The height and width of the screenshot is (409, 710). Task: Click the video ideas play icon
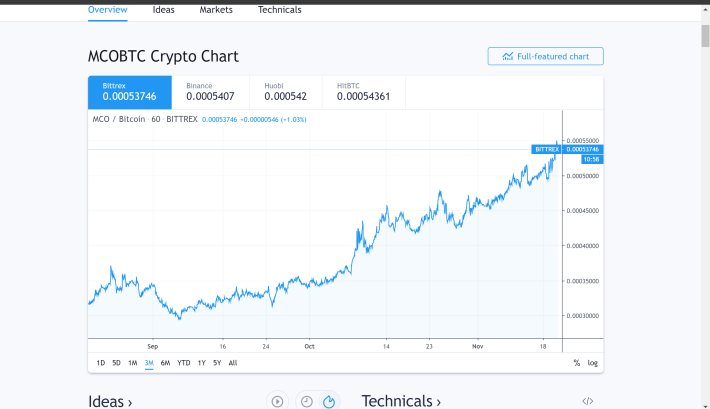(277, 401)
